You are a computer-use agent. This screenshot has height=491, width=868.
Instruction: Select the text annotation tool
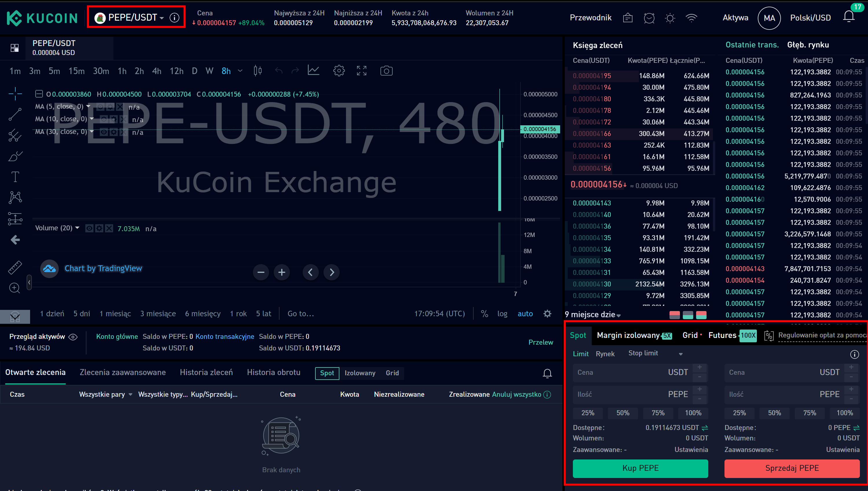pyautogui.click(x=15, y=177)
